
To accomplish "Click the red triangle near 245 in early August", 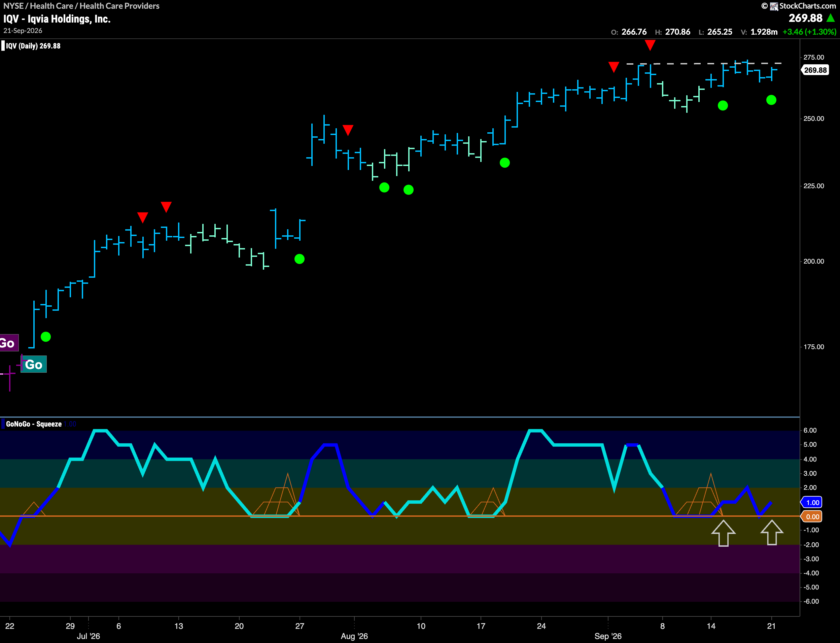I will (348, 130).
